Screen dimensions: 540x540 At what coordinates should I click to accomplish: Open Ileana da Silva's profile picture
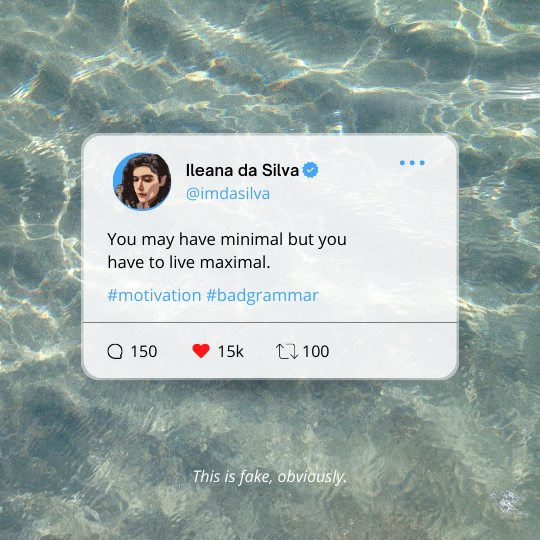coord(142,181)
